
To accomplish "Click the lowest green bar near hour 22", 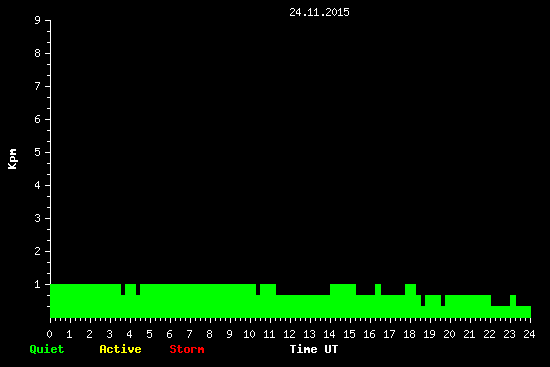I will tap(500, 312).
